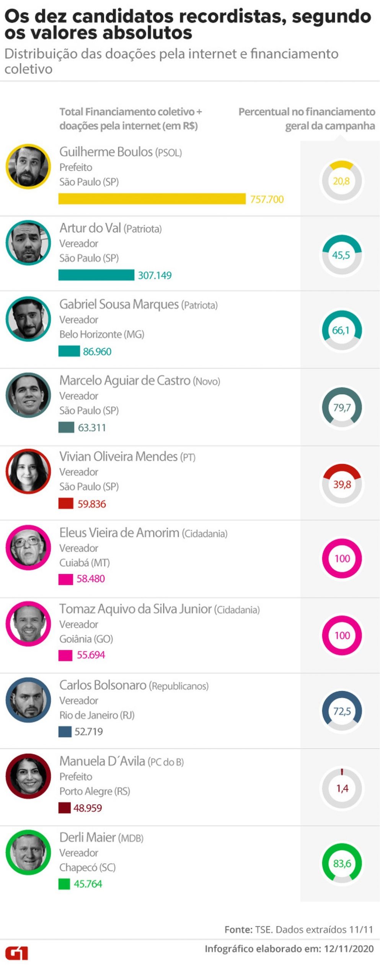
Task: Click the name Gabriel Sousa Marques
Action: (x=119, y=304)
